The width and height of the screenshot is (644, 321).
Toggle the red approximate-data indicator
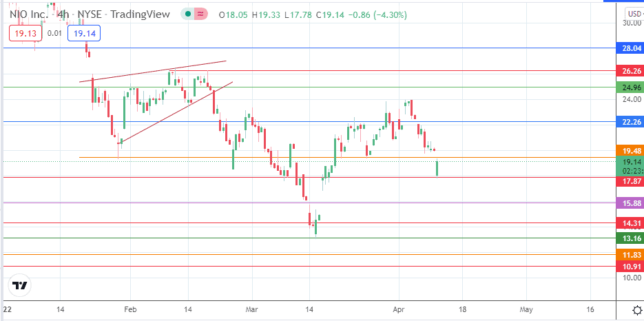coord(201,14)
